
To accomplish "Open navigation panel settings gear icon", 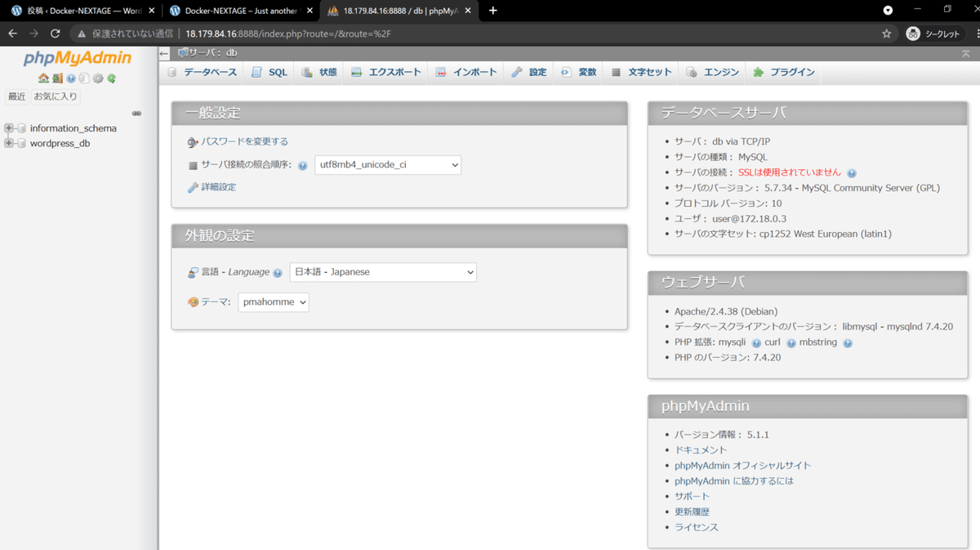I will point(98,78).
